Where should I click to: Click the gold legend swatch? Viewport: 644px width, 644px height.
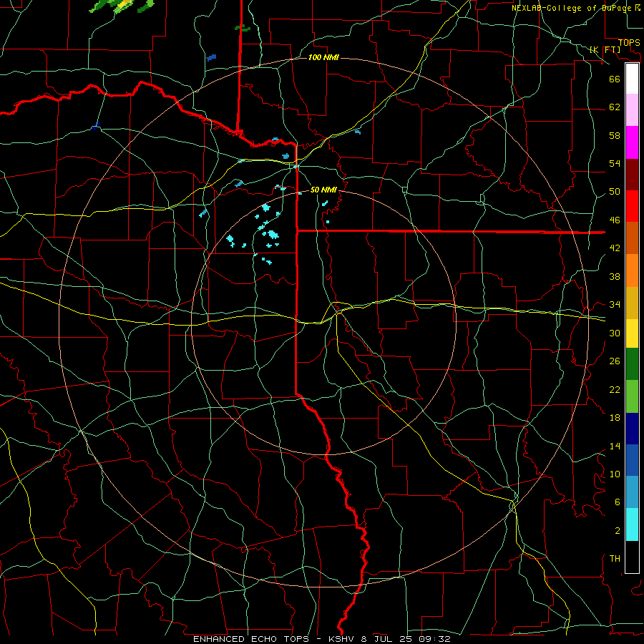coord(632,303)
